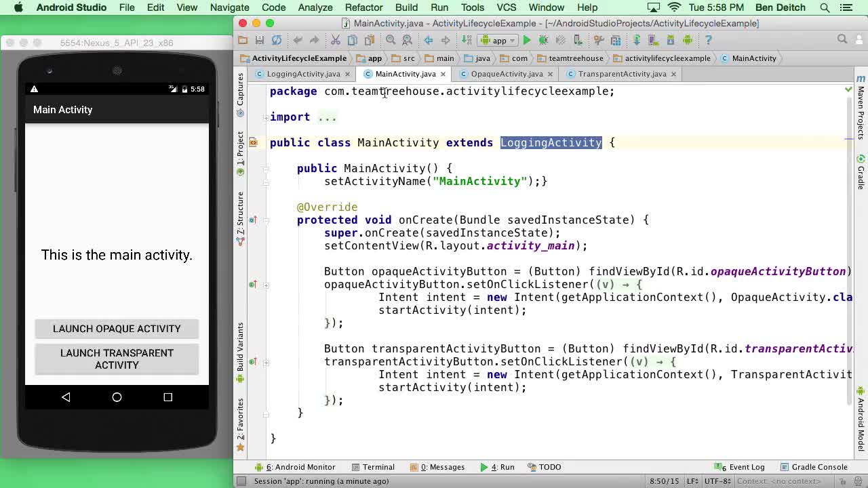
Task: Collapse the onCreate method fold marker
Action: pyautogui.click(x=266, y=220)
